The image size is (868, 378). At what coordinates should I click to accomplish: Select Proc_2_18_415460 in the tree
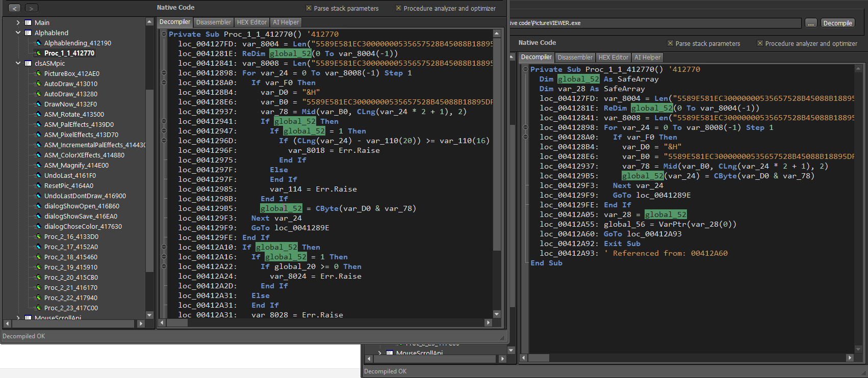tap(71, 257)
